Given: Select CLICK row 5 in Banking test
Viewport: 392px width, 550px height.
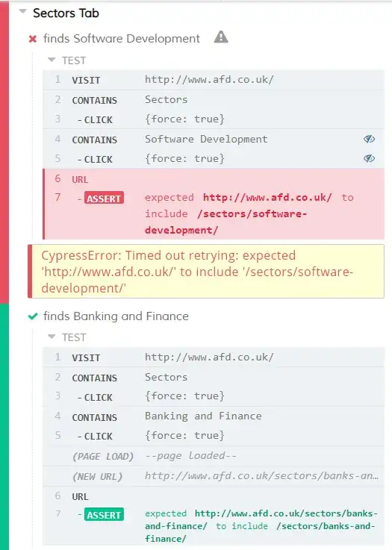Looking at the screenshot, I should click(x=214, y=436).
